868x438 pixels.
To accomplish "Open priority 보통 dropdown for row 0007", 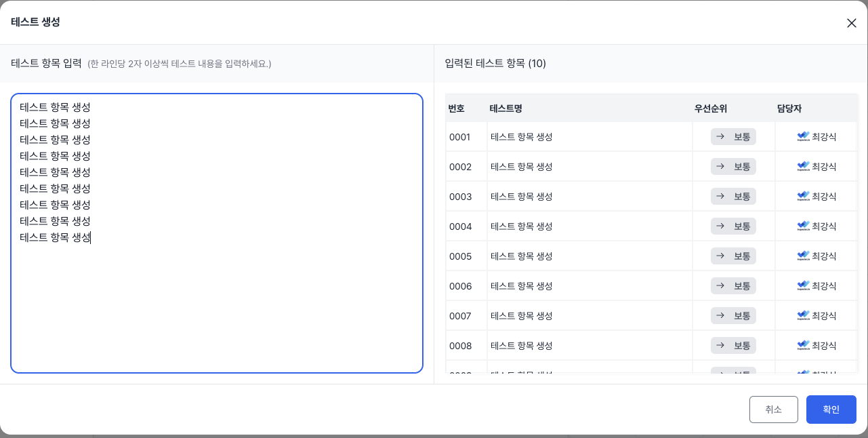I will click(x=733, y=316).
